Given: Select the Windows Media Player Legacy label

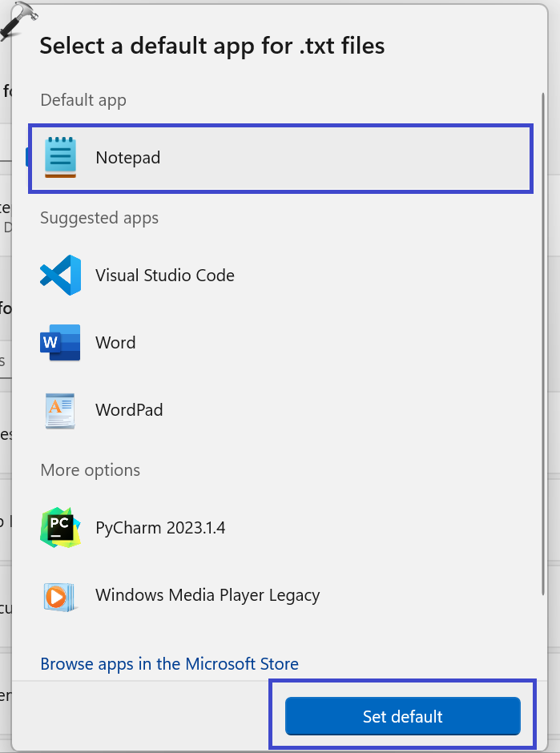Looking at the screenshot, I should tap(207, 595).
